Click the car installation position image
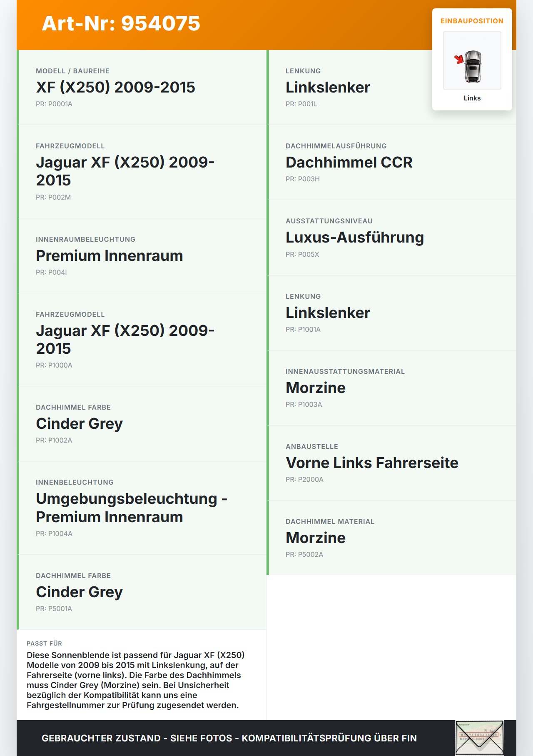Viewport: 533px width, 756px height. pyautogui.click(x=472, y=61)
